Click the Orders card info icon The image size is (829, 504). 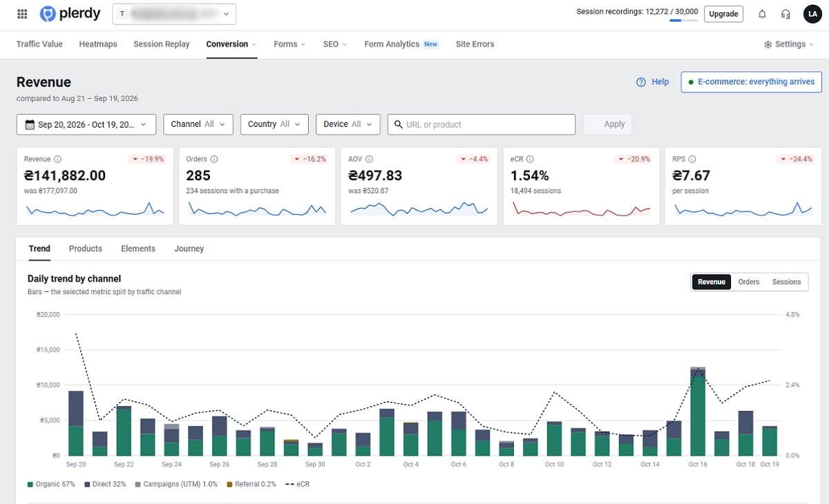point(214,159)
